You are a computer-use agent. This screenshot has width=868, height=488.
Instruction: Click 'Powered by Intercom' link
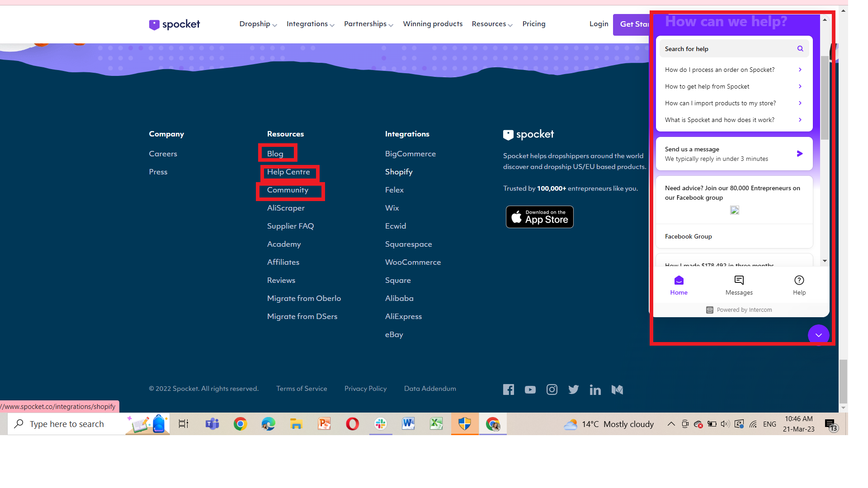[739, 310]
